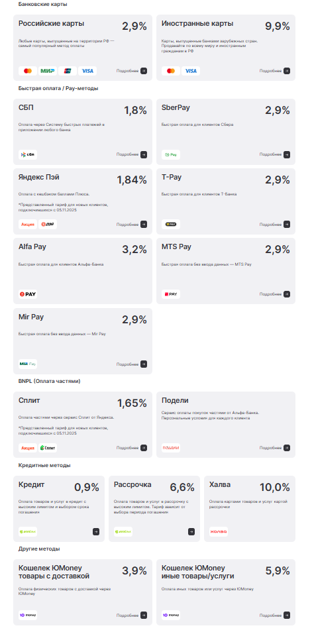
Task: Click the SberPay logo badge
Action: pyautogui.click(x=171, y=154)
